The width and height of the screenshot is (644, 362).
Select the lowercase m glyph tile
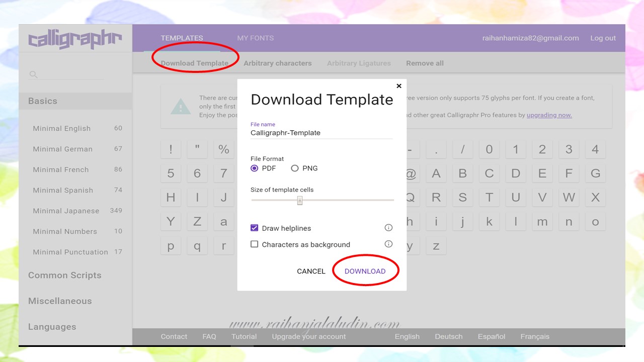pyautogui.click(x=542, y=222)
